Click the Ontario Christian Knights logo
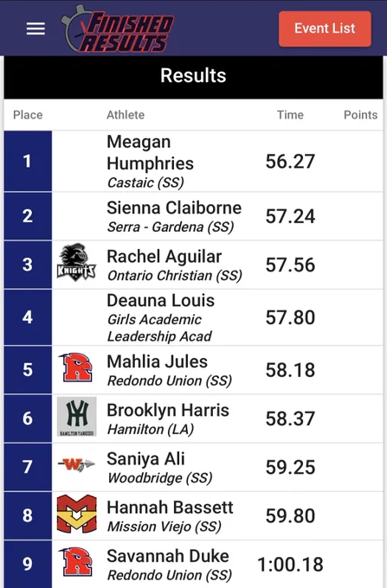387x588 pixels. coord(76,262)
